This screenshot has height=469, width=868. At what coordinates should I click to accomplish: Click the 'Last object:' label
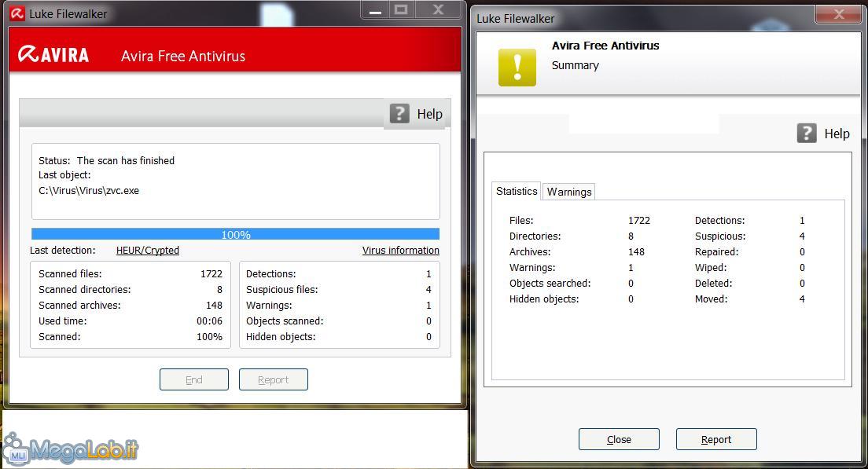(64, 174)
